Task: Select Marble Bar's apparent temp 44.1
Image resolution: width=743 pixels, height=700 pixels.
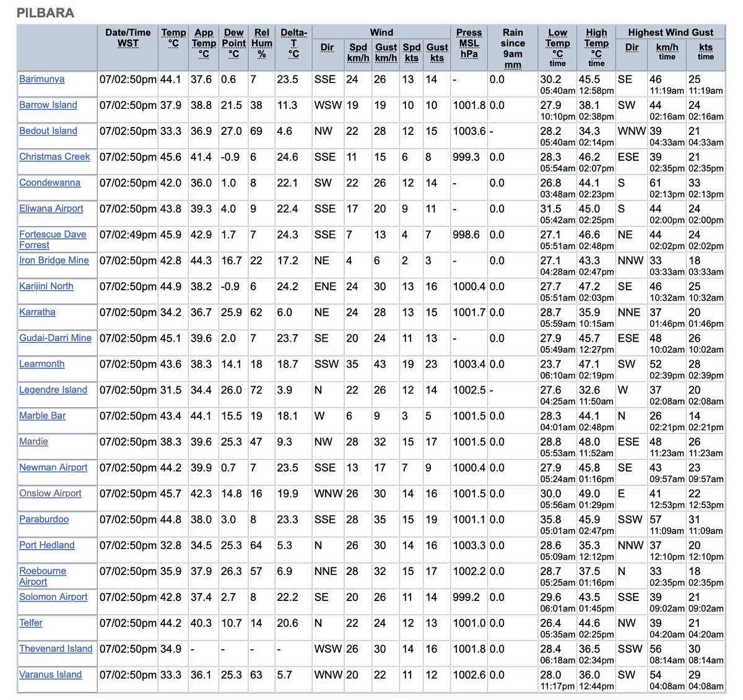Action: tap(201, 417)
